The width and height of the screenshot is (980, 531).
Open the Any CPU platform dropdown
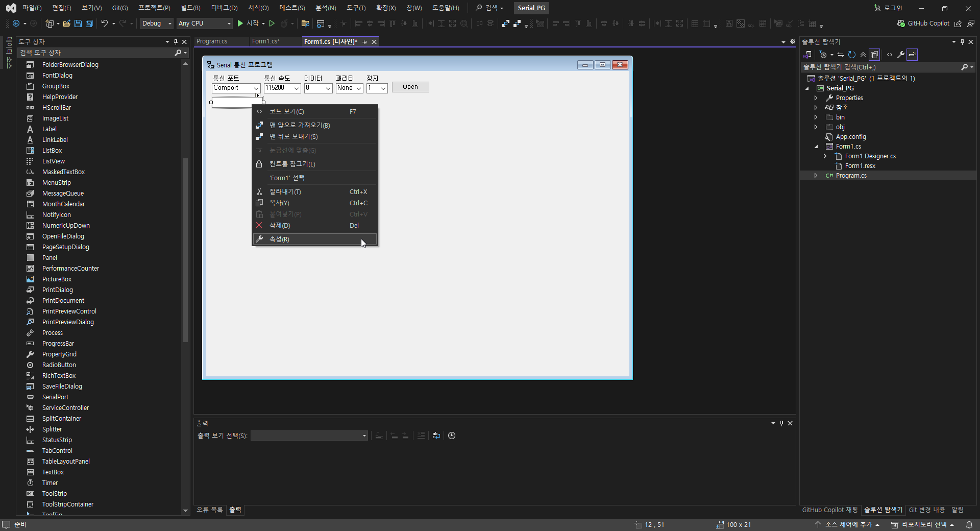[x=205, y=23]
